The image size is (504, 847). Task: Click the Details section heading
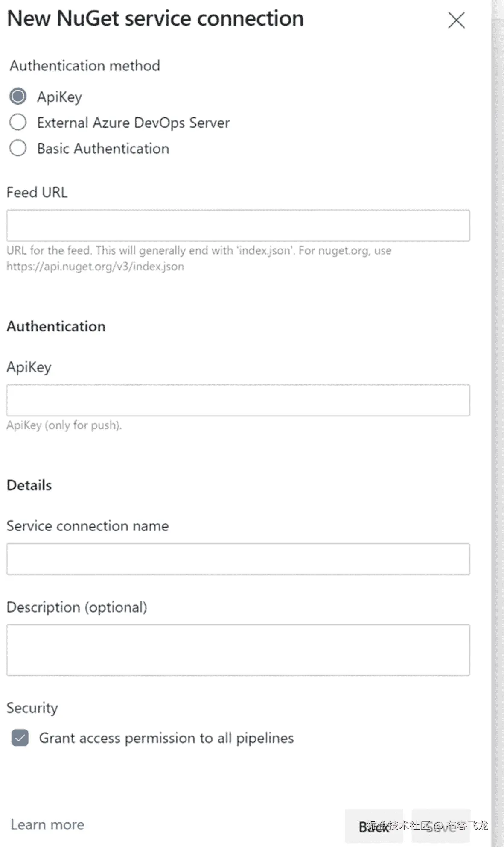coord(29,485)
